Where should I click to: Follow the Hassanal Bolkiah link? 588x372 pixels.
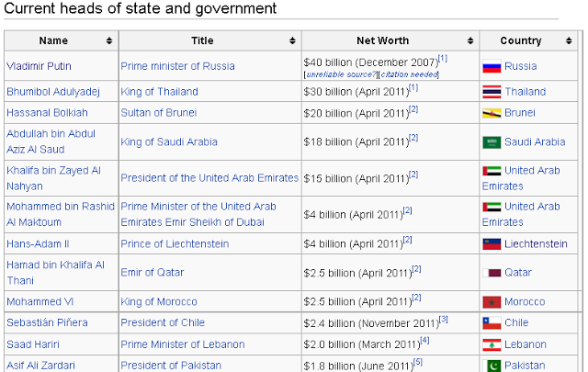[47, 113]
